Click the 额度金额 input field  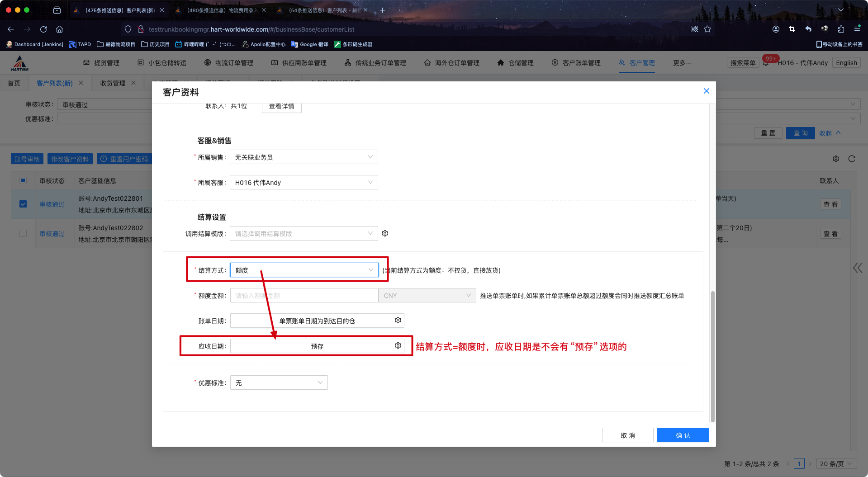click(x=304, y=295)
